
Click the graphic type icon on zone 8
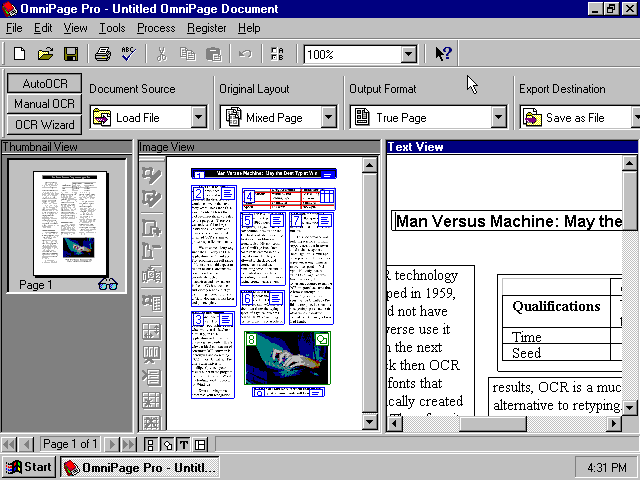322,339
